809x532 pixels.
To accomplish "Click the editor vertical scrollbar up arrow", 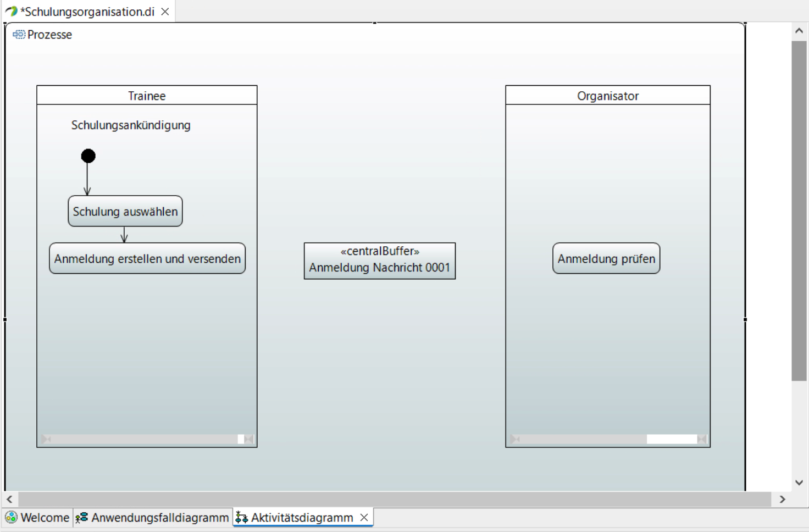I will [799, 31].
